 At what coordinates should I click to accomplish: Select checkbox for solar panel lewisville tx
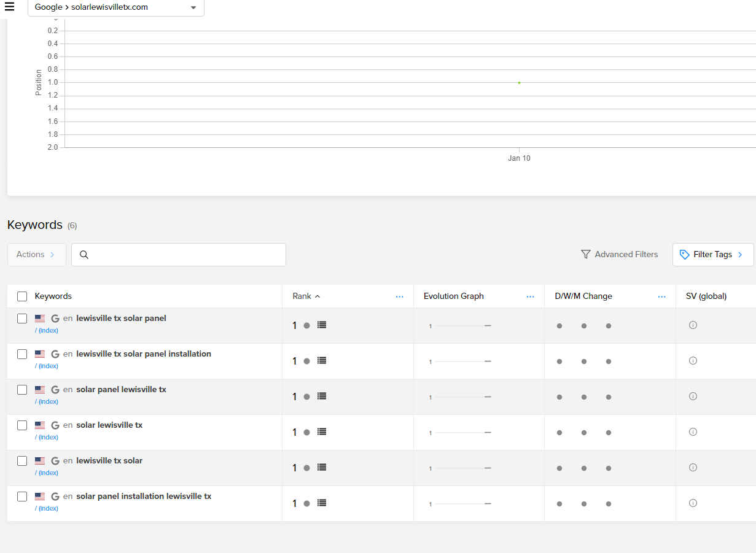tap(22, 390)
